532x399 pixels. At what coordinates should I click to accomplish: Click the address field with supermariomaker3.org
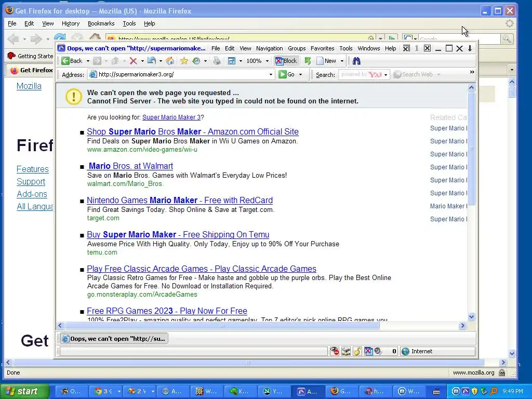181,74
